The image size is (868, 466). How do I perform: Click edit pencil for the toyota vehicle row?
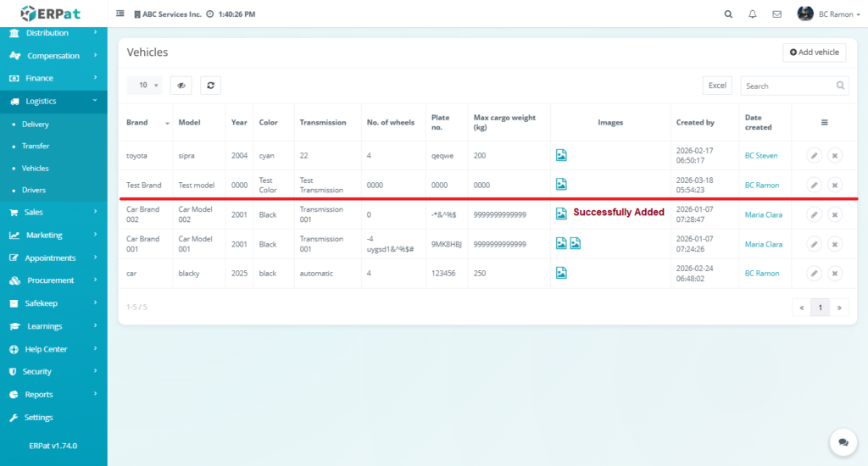(x=813, y=156)
